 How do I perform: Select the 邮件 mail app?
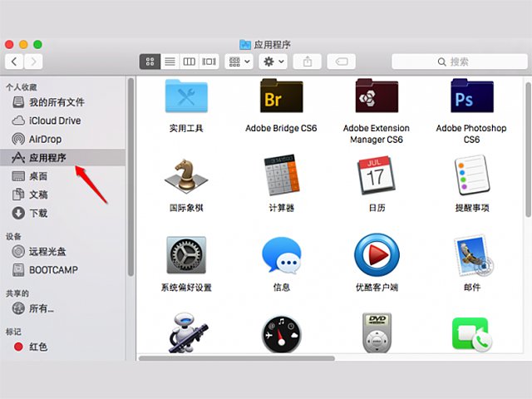[x=473, y=255]
